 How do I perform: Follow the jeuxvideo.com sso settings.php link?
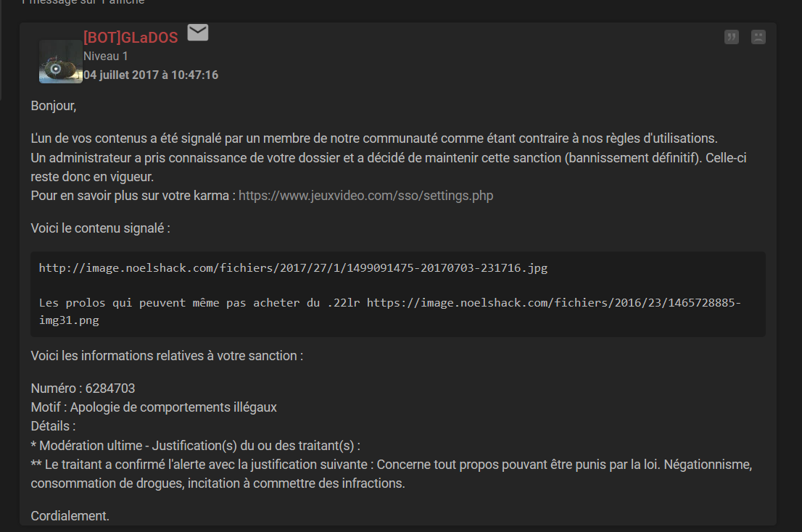365,196
